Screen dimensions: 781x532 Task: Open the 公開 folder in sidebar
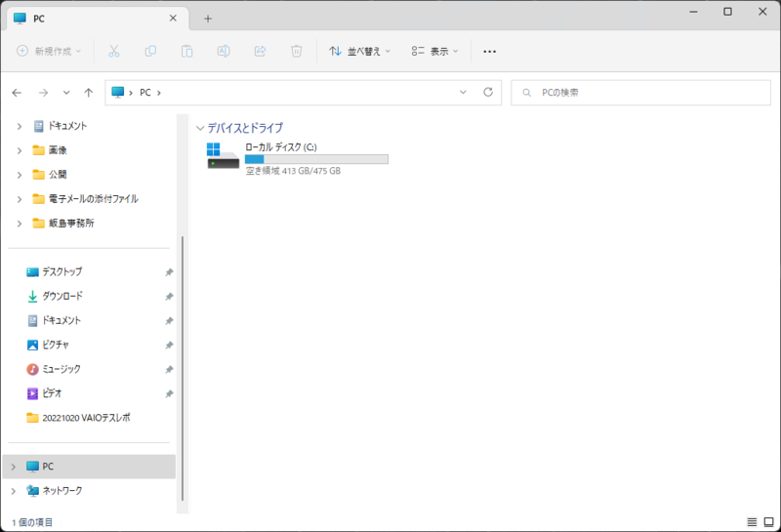[50, 175]
